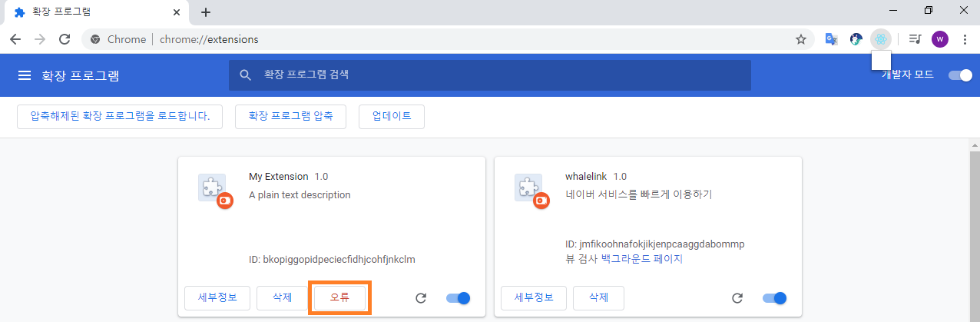The width and height of the screenshot is (980, 322).
Task: Click 삭제 for whalelink
Action: click(x=598, y=297)
